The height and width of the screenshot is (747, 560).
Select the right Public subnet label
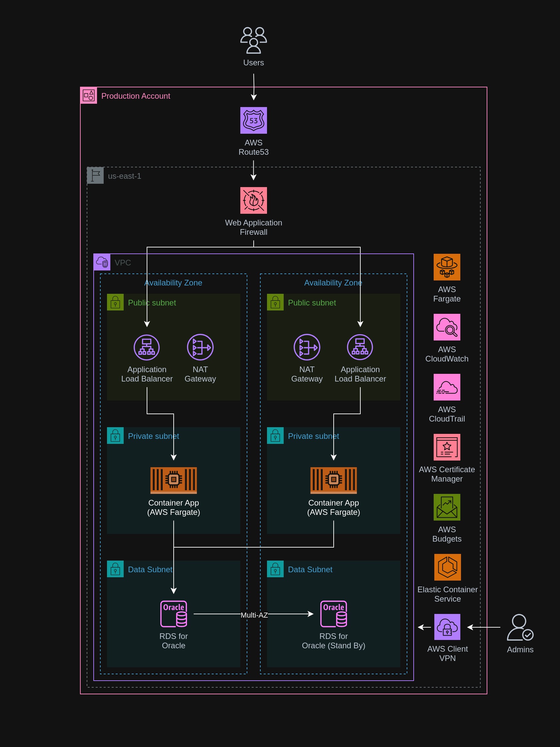click(312, 302)
